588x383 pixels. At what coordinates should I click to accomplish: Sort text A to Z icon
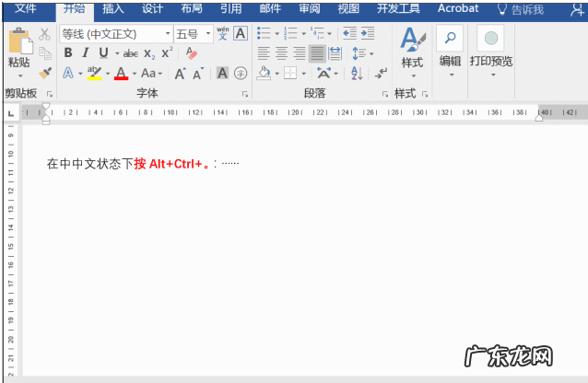357,73
